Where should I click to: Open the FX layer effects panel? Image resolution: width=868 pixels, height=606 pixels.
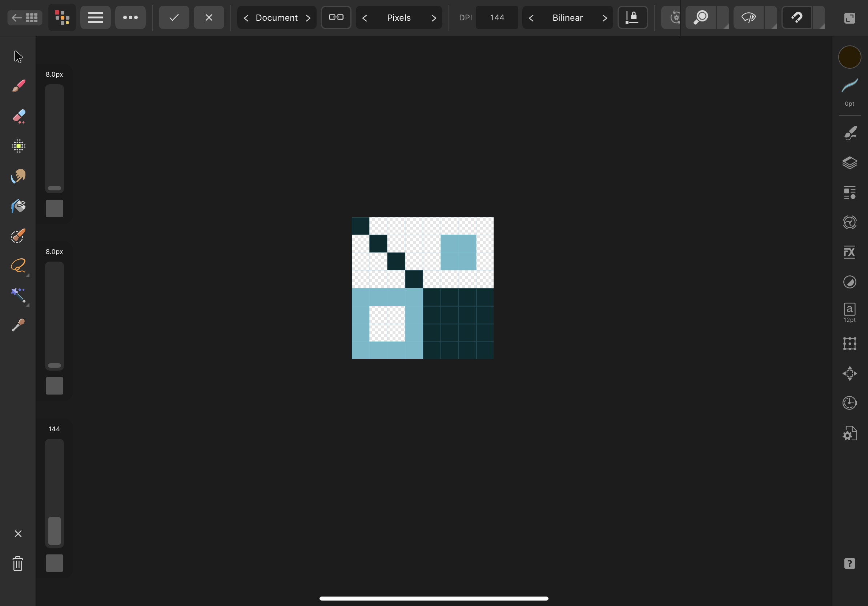[849, 252]
